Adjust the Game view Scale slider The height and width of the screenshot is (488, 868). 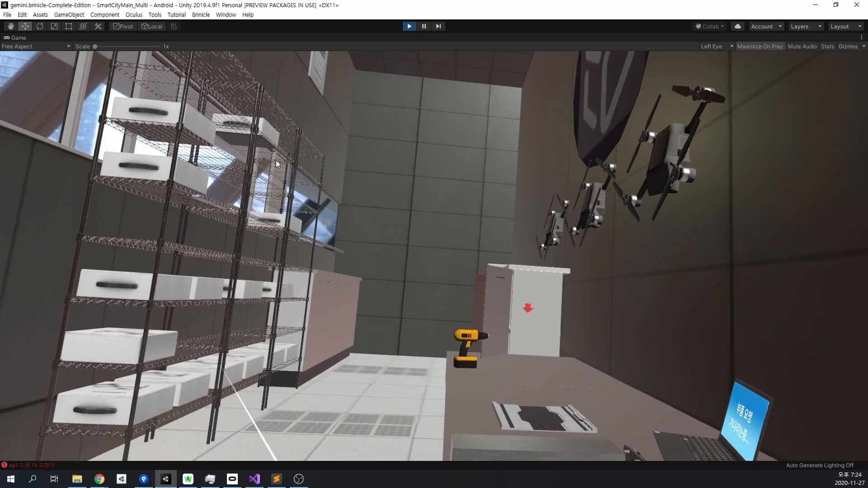click(95, 47)
